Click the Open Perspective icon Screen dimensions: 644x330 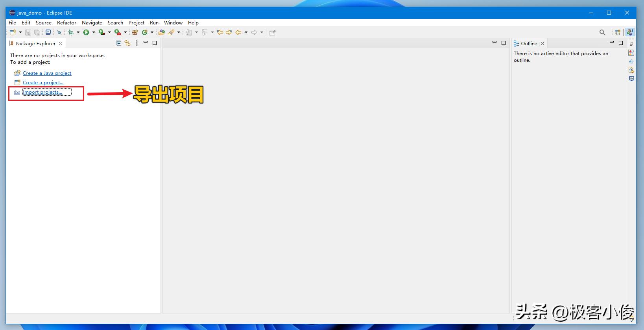click(x=618, y=32)
